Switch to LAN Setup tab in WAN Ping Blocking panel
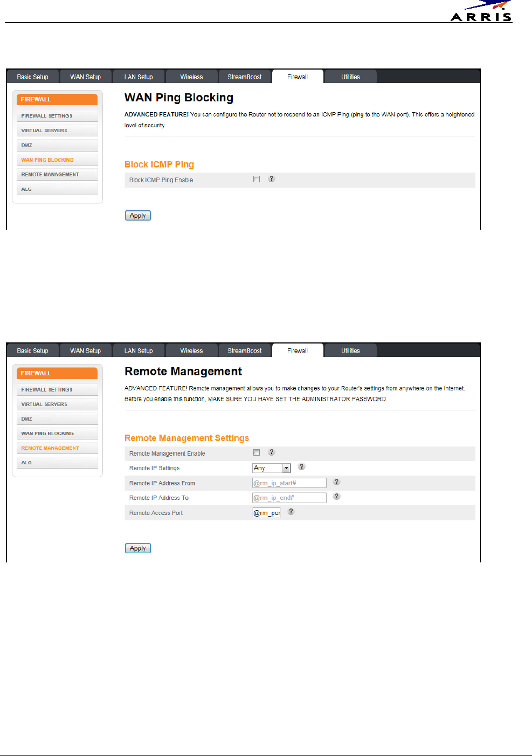 (x=139, y=77)
